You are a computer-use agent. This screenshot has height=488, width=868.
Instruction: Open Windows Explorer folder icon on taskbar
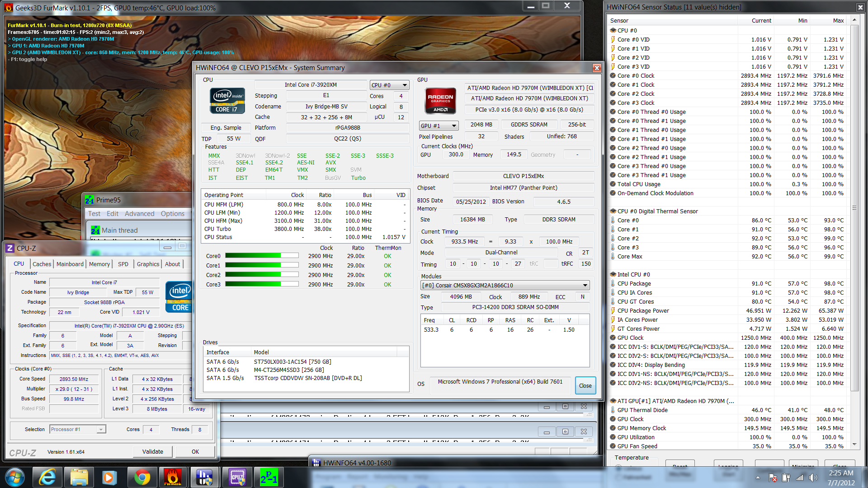(x=79, y=477)
